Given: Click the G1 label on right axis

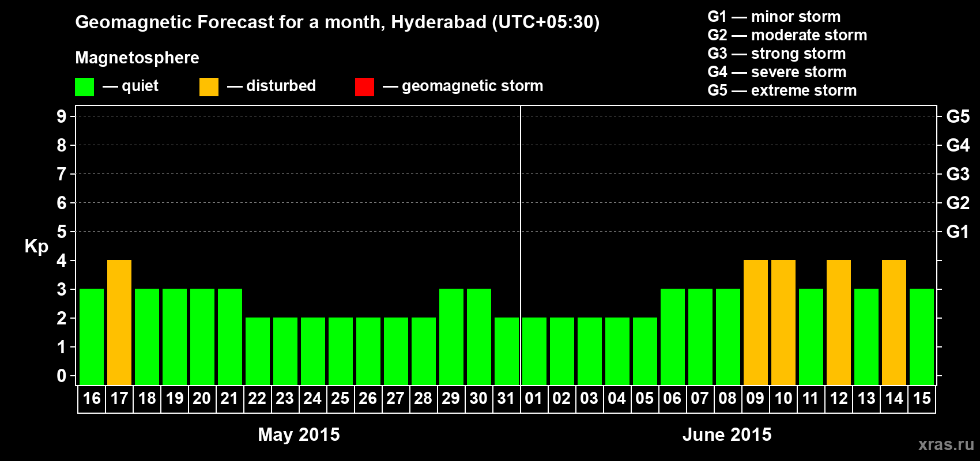Looking at the screenshot, I should click(958, 232).
